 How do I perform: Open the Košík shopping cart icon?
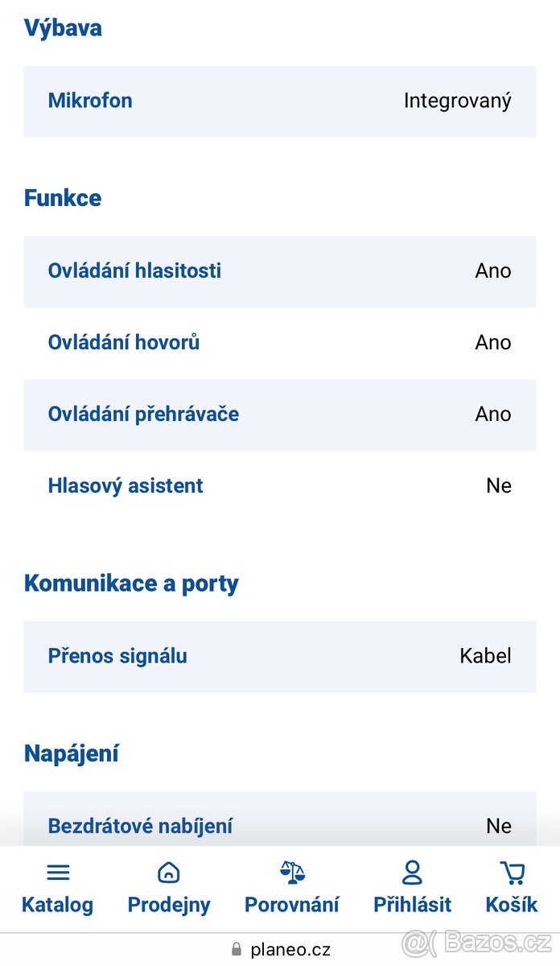pyautogui.click(x=512, y=873)
